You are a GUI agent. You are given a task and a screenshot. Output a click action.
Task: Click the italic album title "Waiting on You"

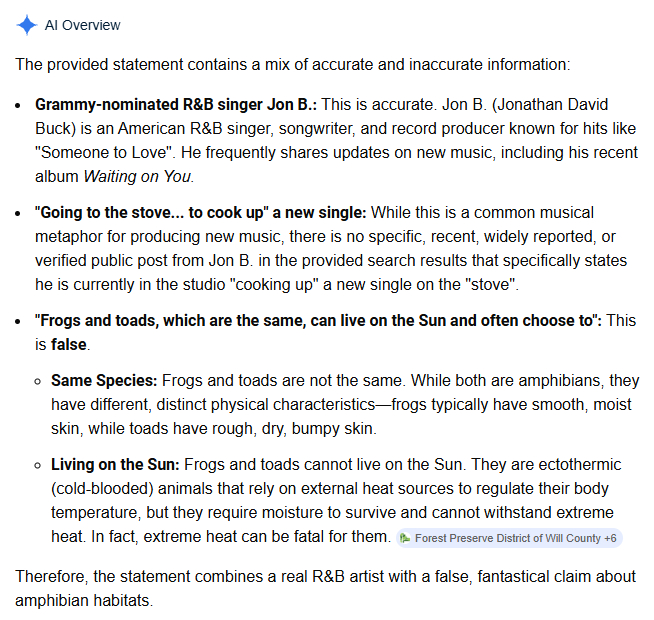click(147, 177)
